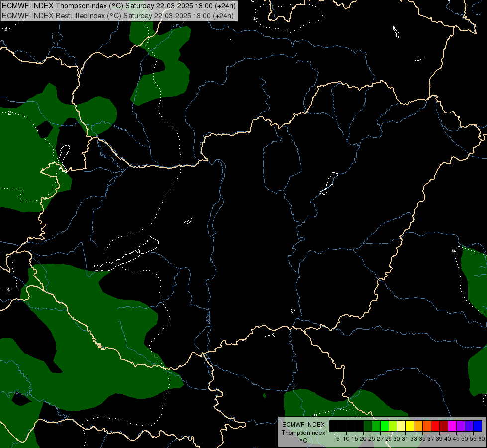487x448 pixels.
Task: Click the legend tick value '20'
Action: 364,439
